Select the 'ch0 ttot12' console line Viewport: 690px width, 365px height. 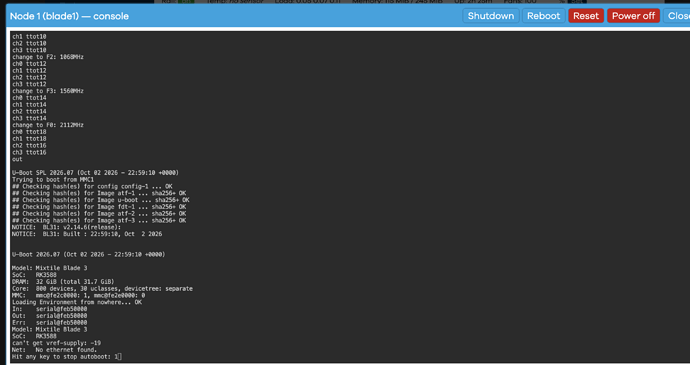pos(29,64)
